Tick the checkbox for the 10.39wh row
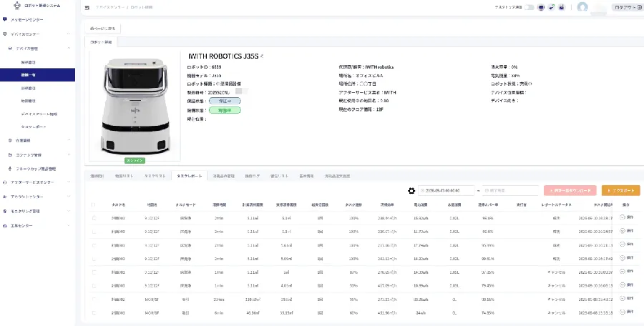 [94, 286]
